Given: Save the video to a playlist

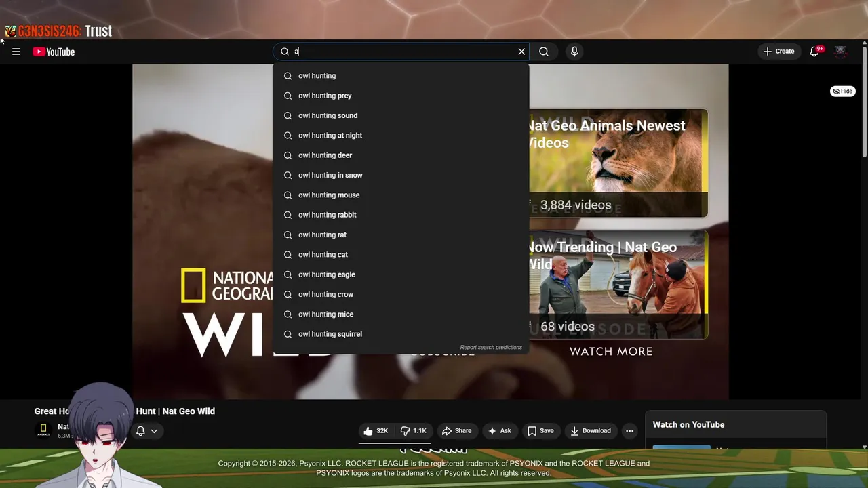Looking at the screenshot, I should pyautogui.click(x=540, y=431).
